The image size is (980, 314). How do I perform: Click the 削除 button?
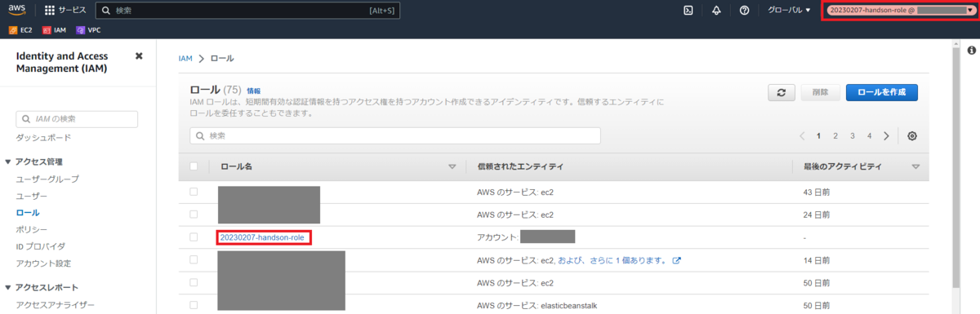tap(820, 92)
